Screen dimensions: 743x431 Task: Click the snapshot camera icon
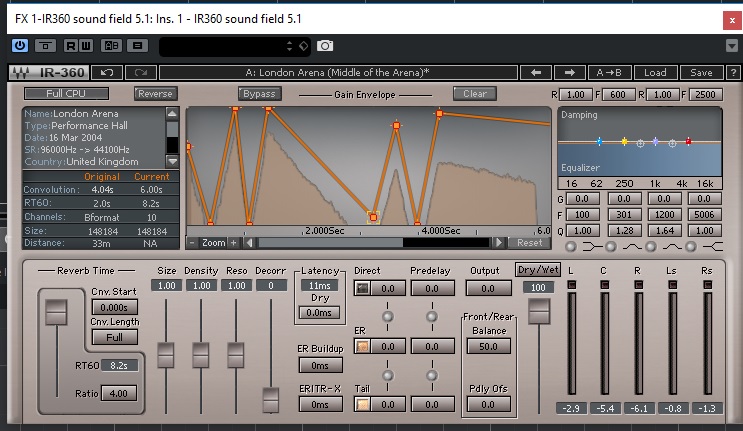[x=325, y=46]
